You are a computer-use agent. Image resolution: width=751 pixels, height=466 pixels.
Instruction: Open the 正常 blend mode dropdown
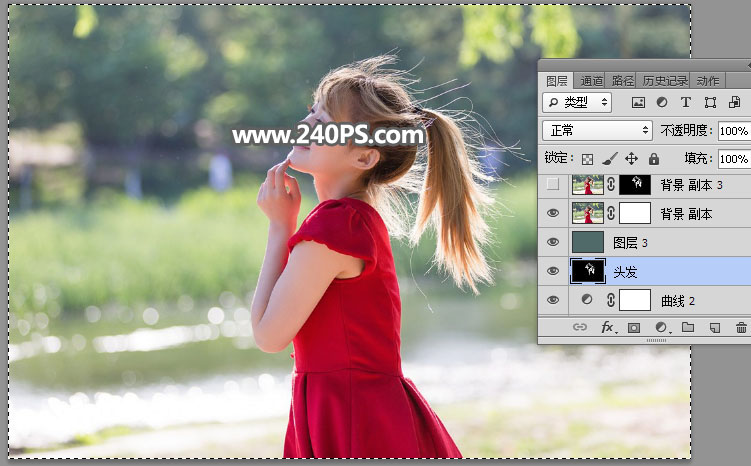[597, 131]
